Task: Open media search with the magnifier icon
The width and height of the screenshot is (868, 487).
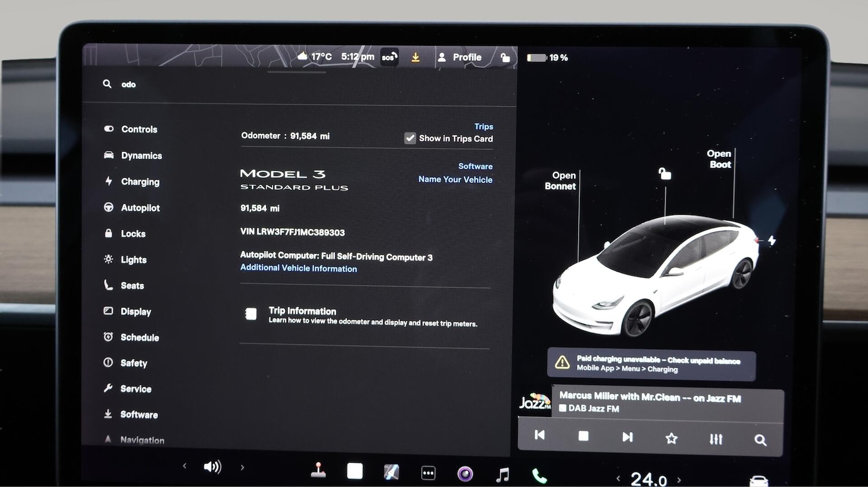Action: 760,440
